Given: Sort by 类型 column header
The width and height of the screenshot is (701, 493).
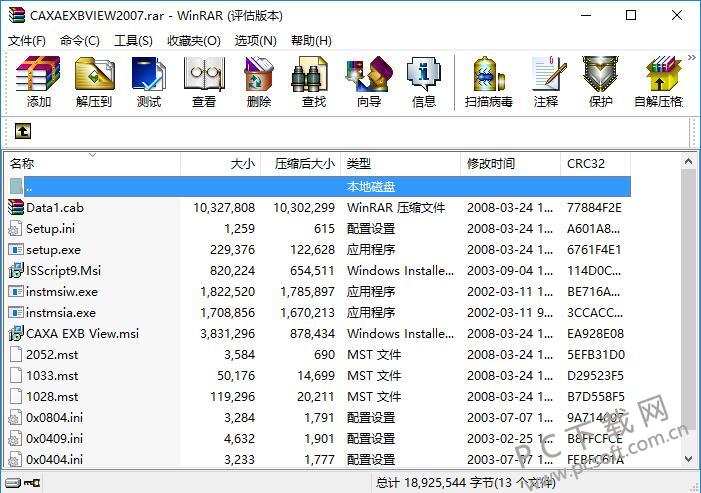Looking at the screenshot, I should point(400,164).
